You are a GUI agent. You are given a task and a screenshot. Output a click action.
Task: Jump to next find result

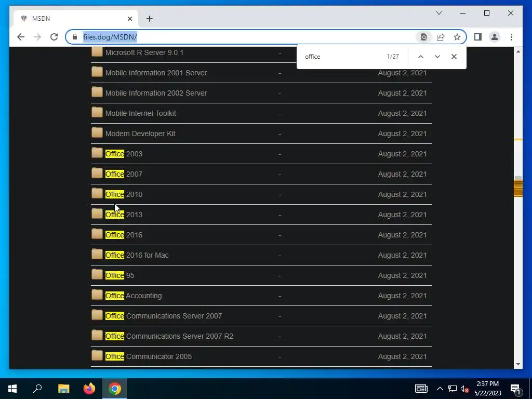coord(437,57)
